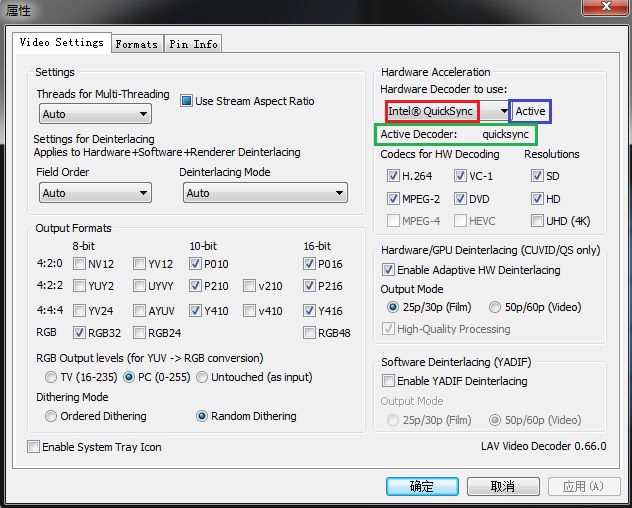Expand the Deinterlacing Mode dropdown
Viewport: 632px width, 508px height.
pos(265,193)
